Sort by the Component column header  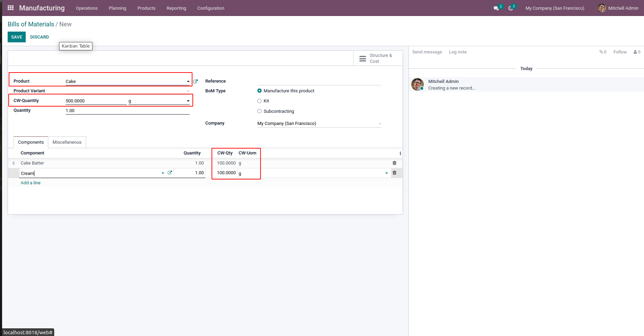click(32, 153)
